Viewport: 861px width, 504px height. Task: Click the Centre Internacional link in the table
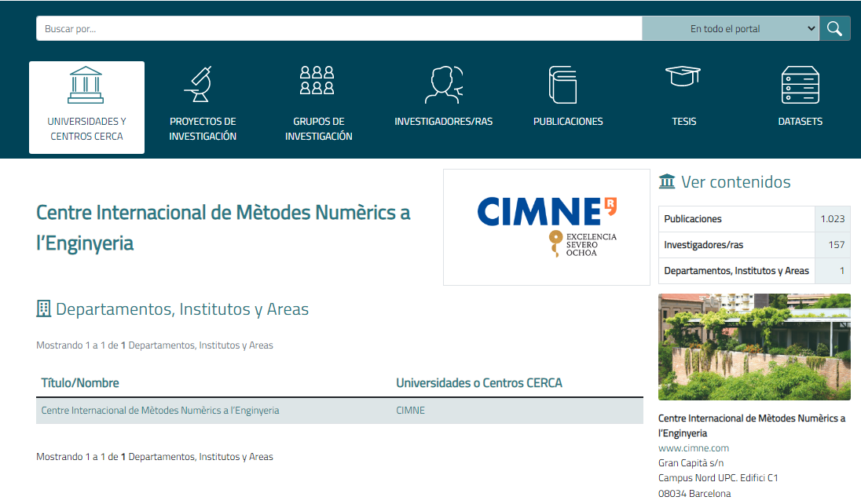point(159,411)
